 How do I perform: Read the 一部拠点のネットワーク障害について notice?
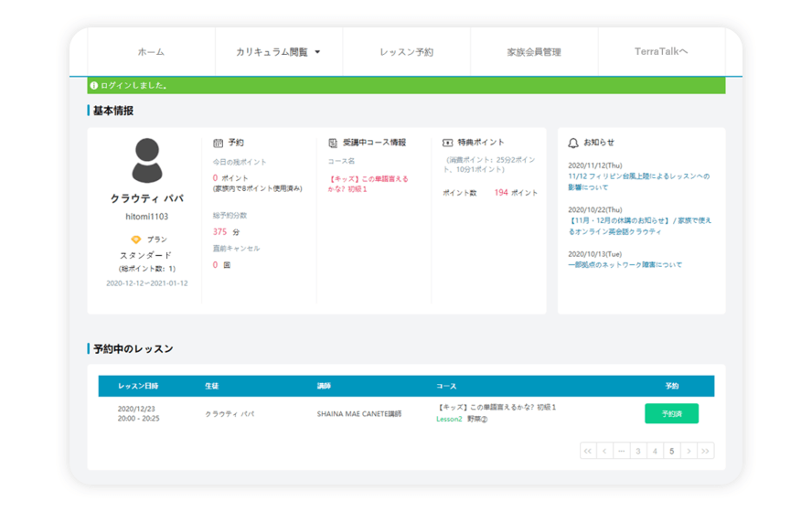(625, 265)
